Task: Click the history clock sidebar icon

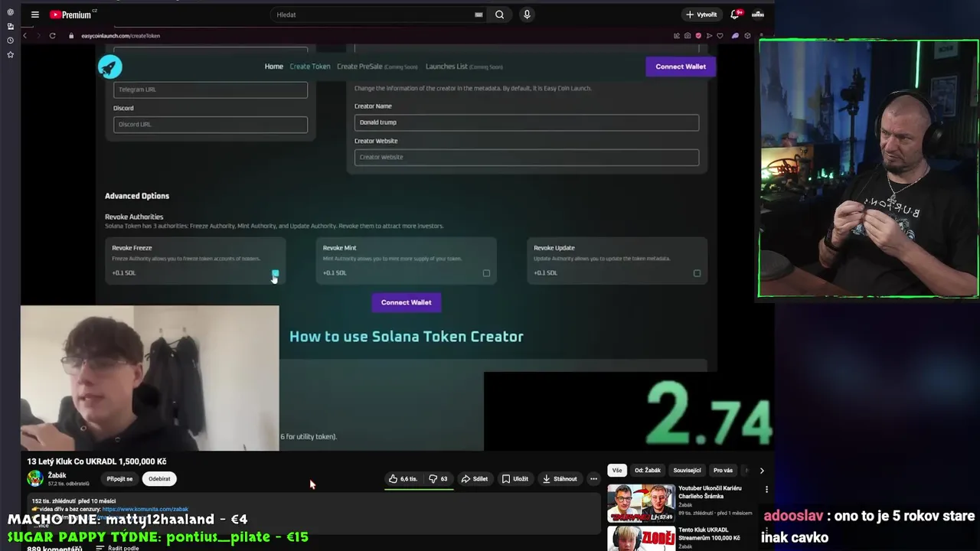Action: 10,41
